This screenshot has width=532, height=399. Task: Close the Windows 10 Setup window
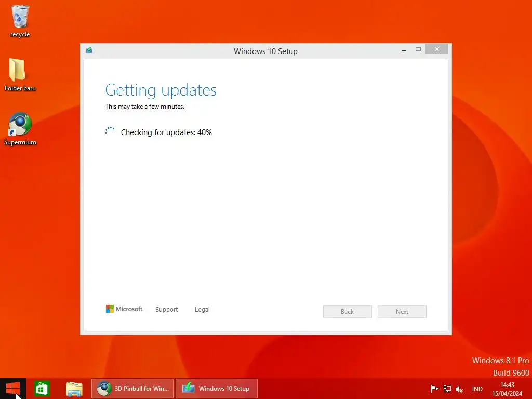436,49
